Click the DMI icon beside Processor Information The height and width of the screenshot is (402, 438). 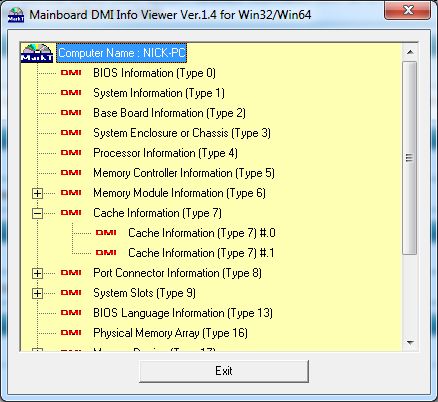click(x=71, y=153)
